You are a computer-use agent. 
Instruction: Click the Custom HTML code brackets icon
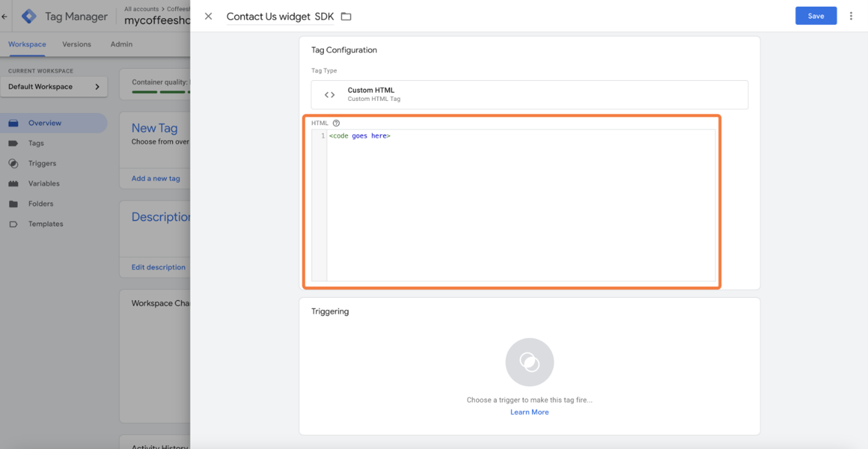329,95
